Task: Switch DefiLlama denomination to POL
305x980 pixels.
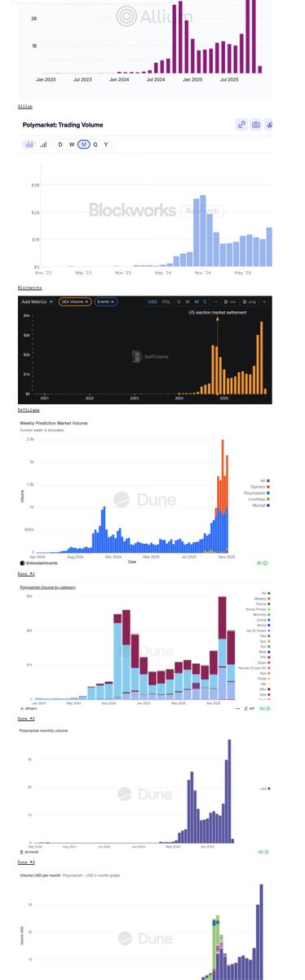Action: coord(166,302)
